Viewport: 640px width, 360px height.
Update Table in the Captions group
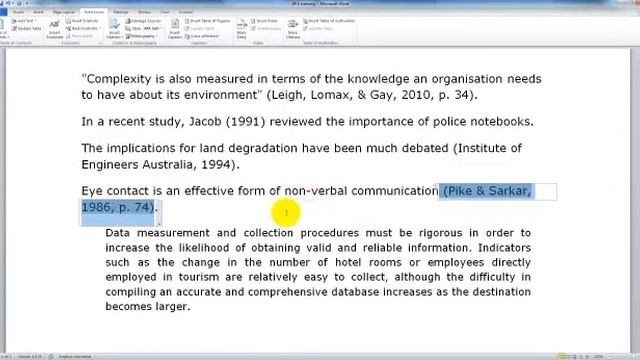[200, 29]
